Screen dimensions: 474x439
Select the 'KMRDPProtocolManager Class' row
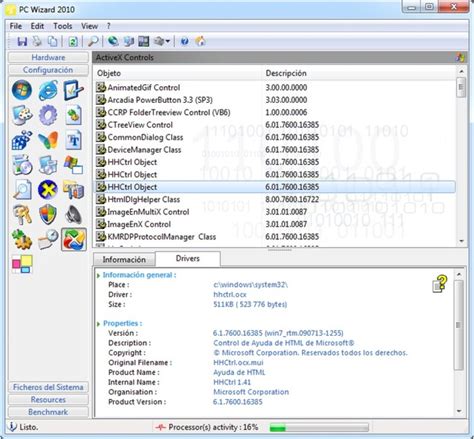(x=275, y=237)
